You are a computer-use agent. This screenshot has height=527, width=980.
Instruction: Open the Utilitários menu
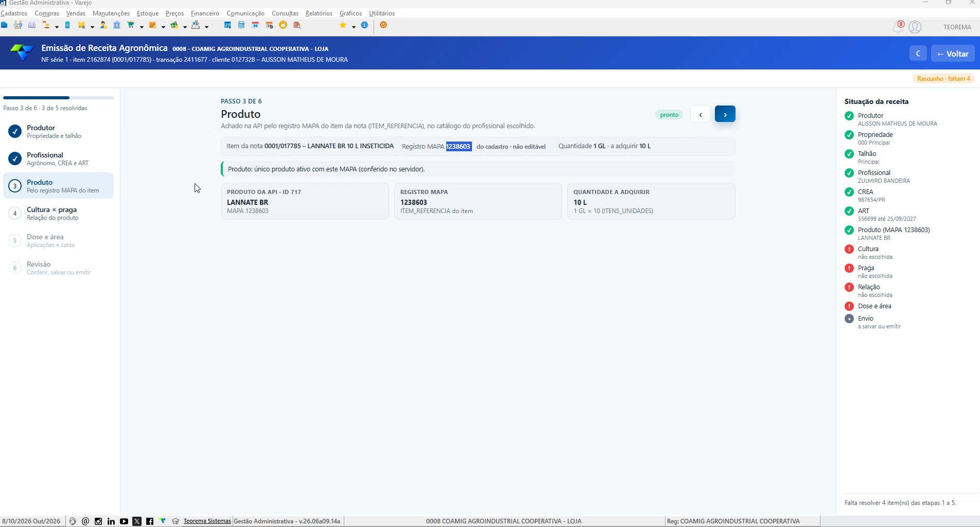point(382,13)
